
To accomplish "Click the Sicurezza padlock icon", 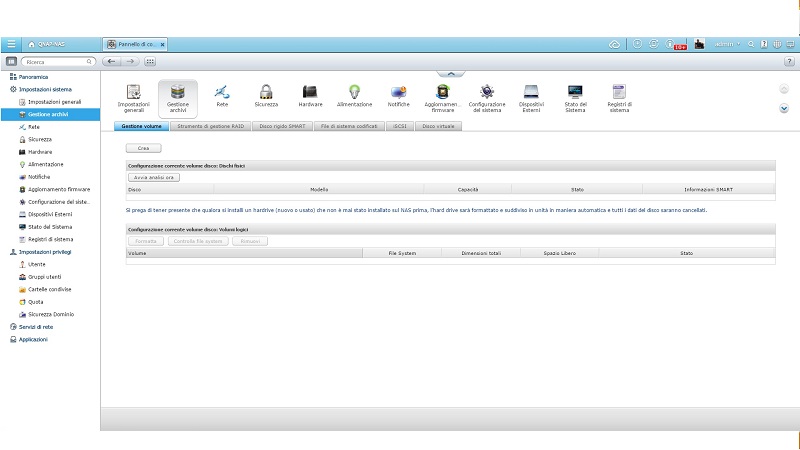I will tap(266, 93).
